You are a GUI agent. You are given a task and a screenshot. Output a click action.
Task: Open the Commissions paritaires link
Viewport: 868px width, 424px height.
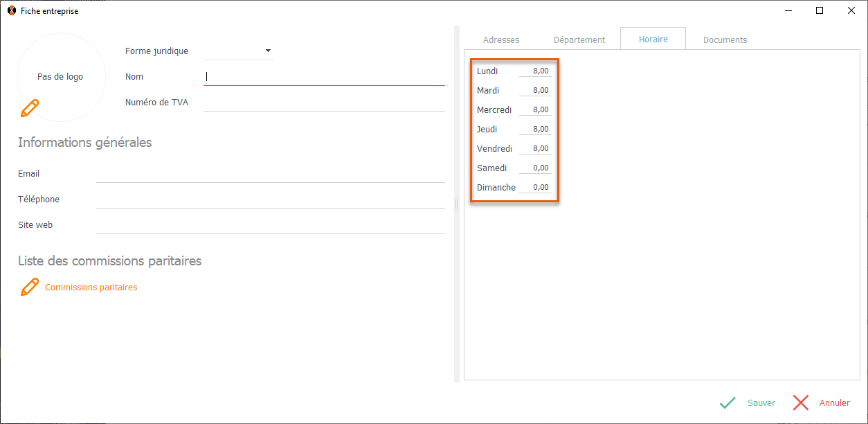pyautogui.click(x=91, y=288)
